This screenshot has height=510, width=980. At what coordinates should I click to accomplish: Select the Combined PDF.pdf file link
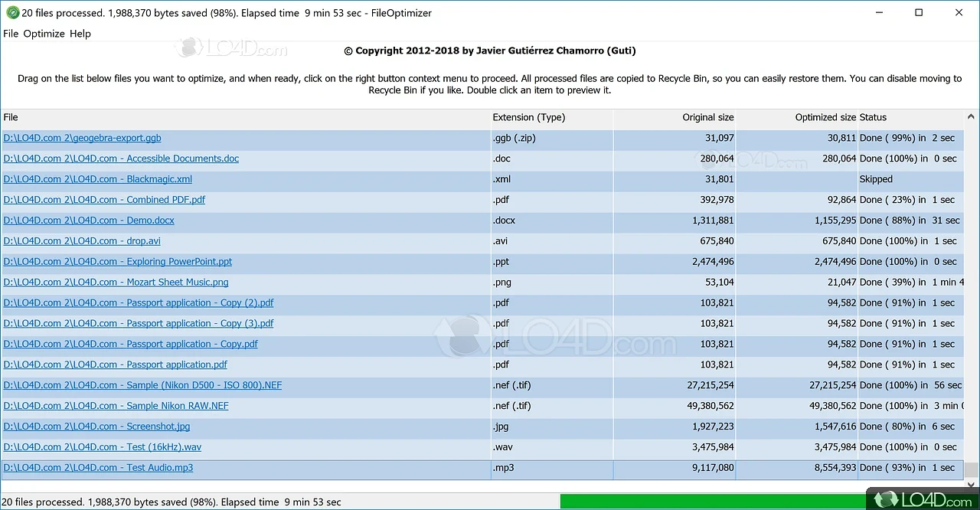pos(104,200)
